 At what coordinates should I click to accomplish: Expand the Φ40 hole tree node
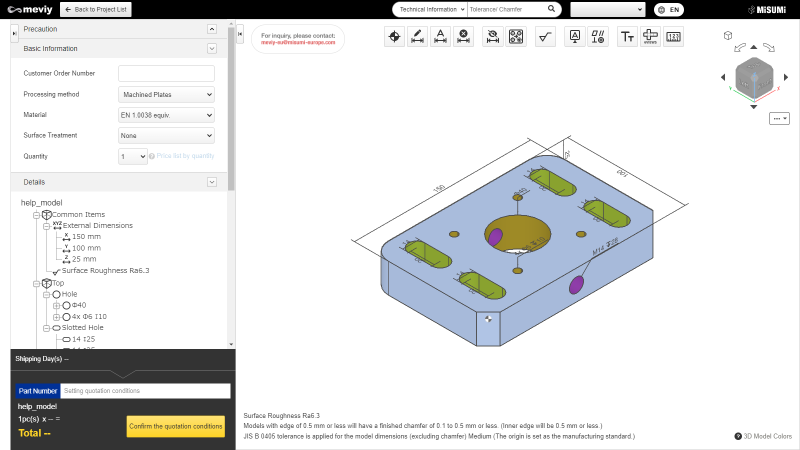click(x=56, y=306)
